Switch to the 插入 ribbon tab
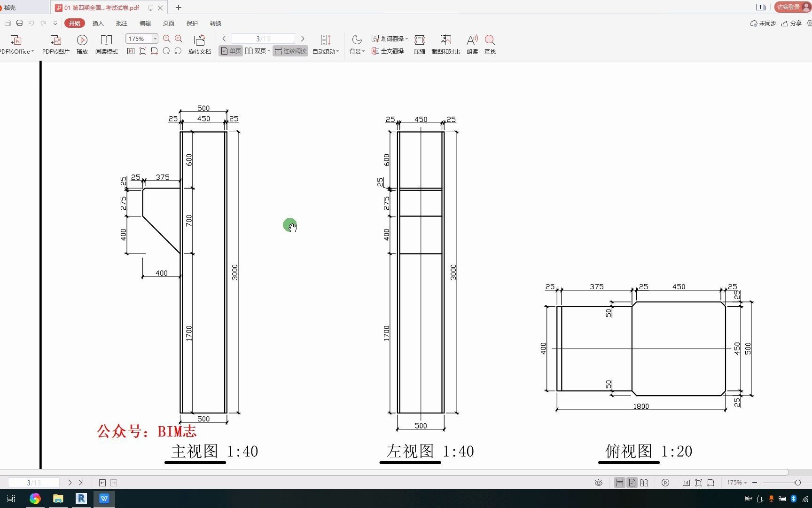 [98, 23]
